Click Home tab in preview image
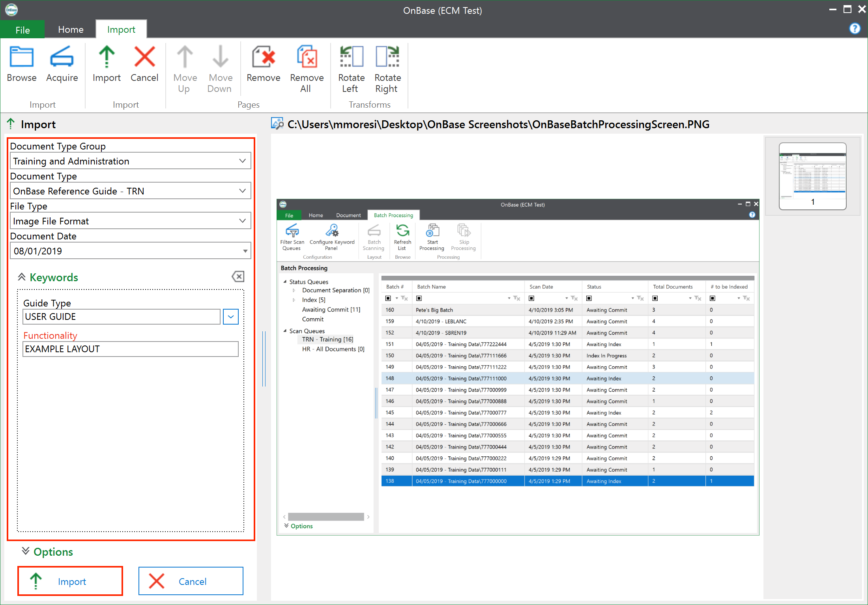868x605 pixels. pos(316,215)
